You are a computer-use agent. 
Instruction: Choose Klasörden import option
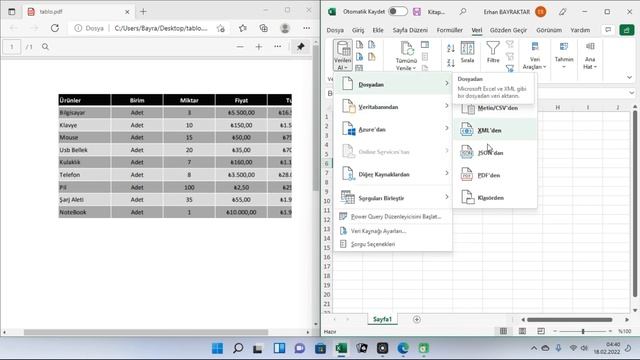pyautogui.click(x=495, y=197)
